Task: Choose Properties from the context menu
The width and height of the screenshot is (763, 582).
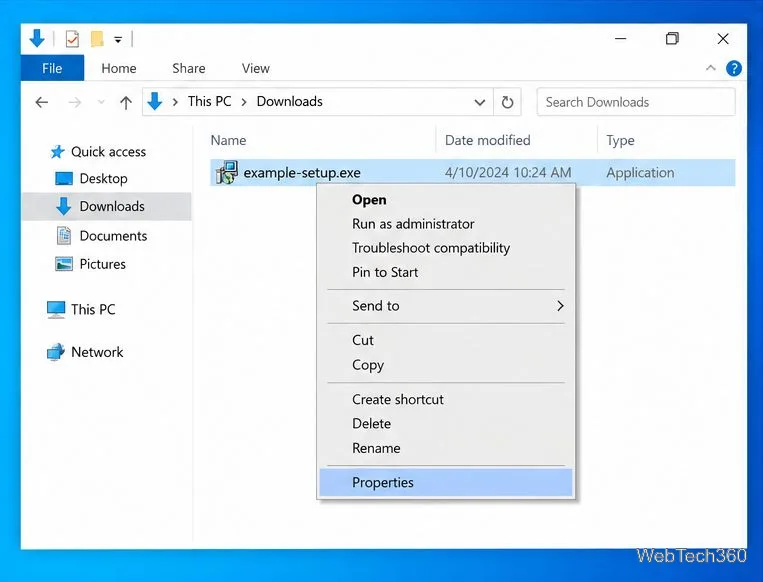Action: [446, 482]
